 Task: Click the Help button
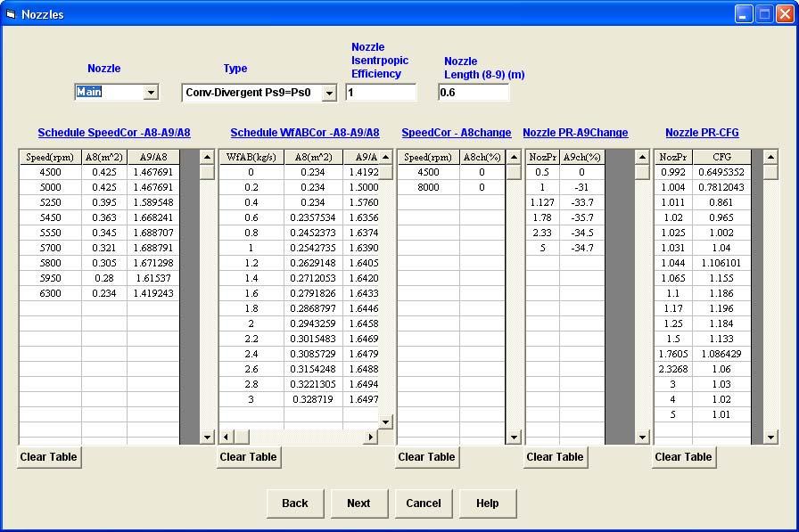pos(488,503)
